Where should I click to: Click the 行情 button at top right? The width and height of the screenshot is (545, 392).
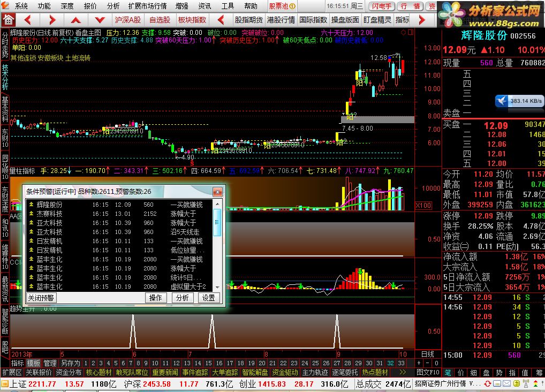click(x=410, y=6)
